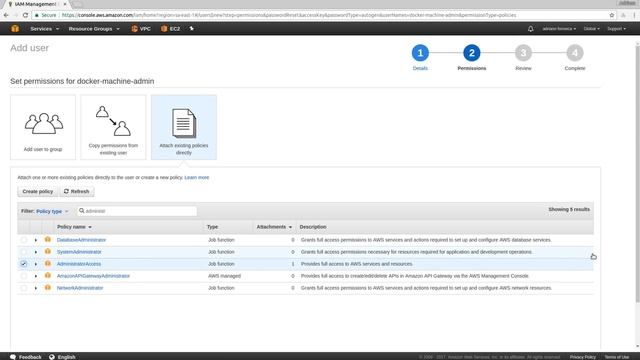640x360 pixels.
Task: Select Attach existing policies directly card
Action: click(x=184, y=127)
